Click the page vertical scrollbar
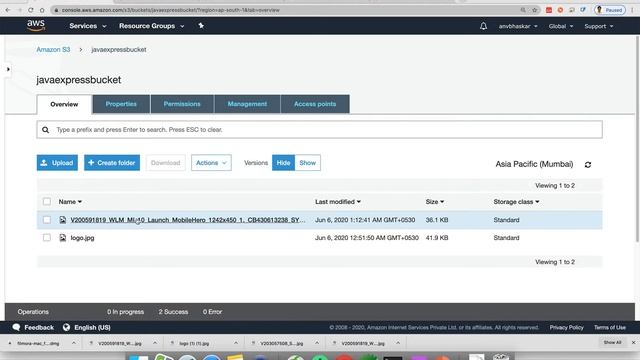The width and height of the screenshot is (640, 360). coord(637,139)
